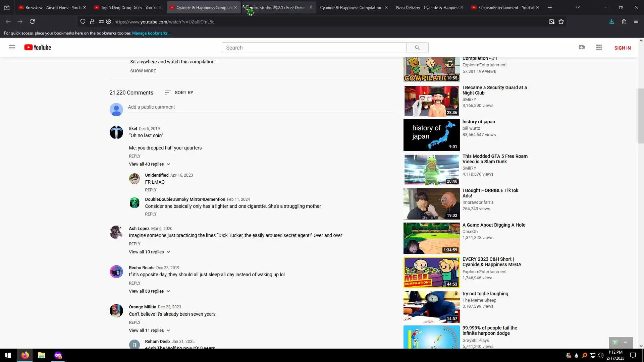Open the Sort By comments menu
The image size is (644, 362).
pyautogui.click(x=179, y=93)
